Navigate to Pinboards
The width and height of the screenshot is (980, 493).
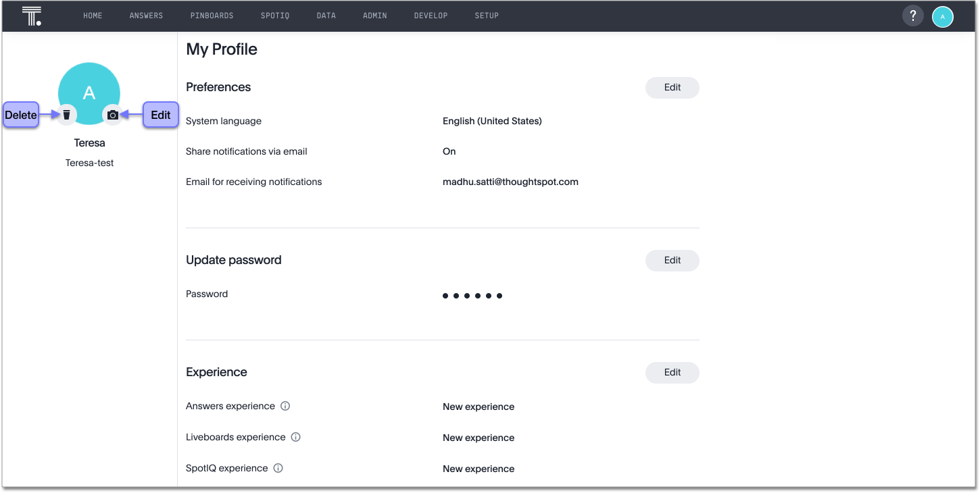[212, 16]
